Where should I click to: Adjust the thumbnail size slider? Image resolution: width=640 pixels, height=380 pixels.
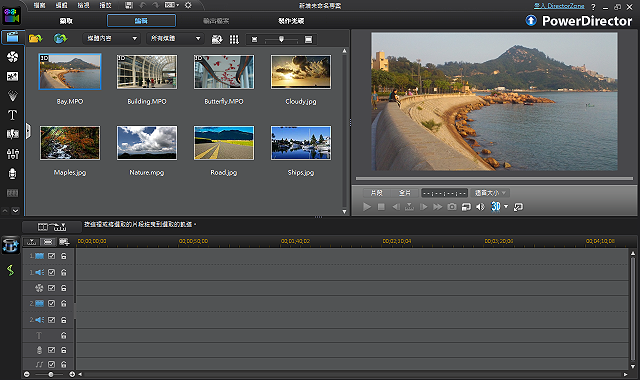[x=281, y=39]
